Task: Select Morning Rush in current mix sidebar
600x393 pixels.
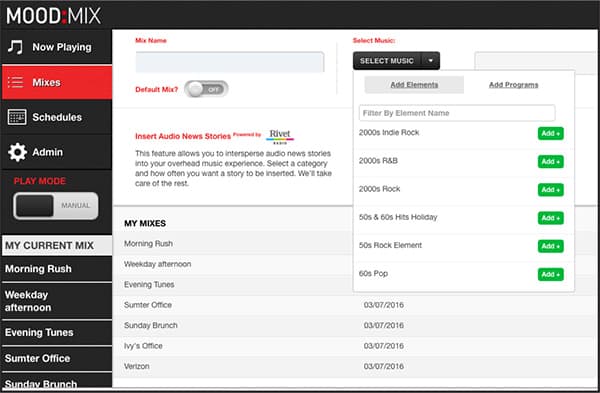Action: pyautogui.click(x=57, y=269)
